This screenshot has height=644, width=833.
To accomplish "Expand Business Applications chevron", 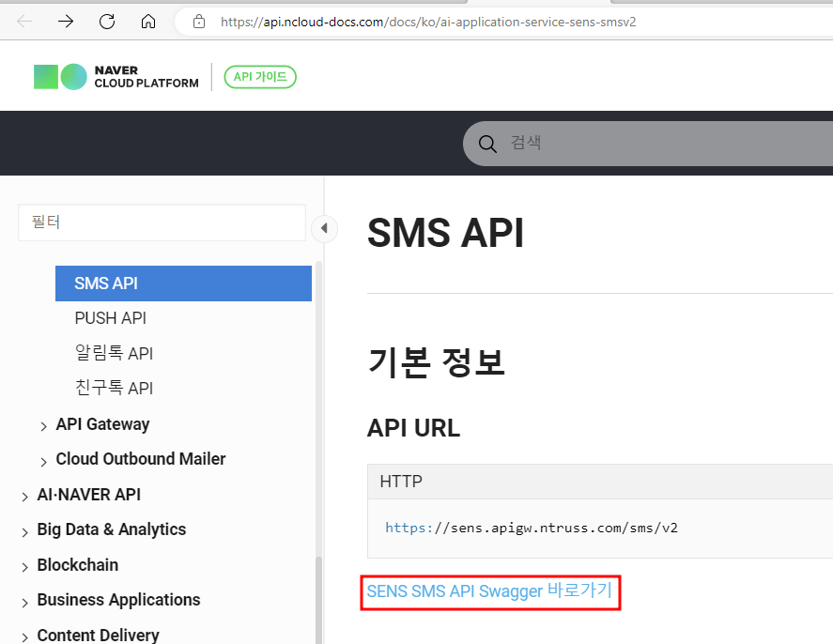I will [25, 603].
